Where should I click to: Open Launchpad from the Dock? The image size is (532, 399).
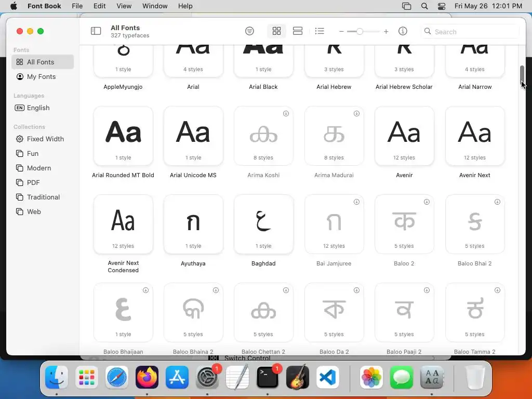pos(87,377)
